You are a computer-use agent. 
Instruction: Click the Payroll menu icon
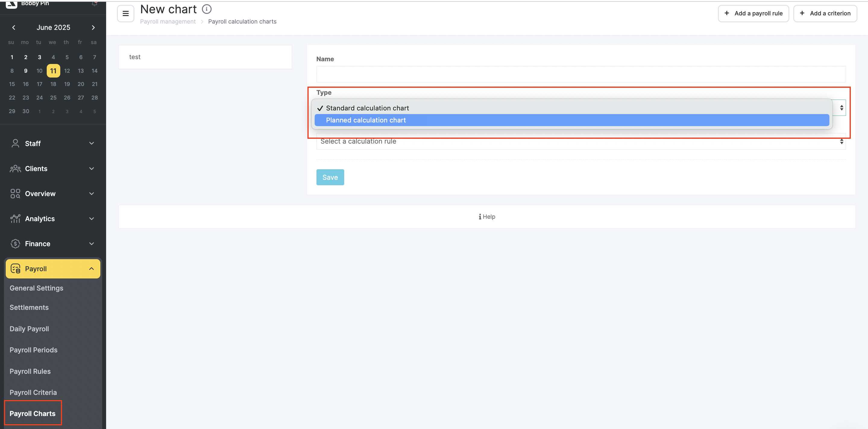click(x=15, y=269)
